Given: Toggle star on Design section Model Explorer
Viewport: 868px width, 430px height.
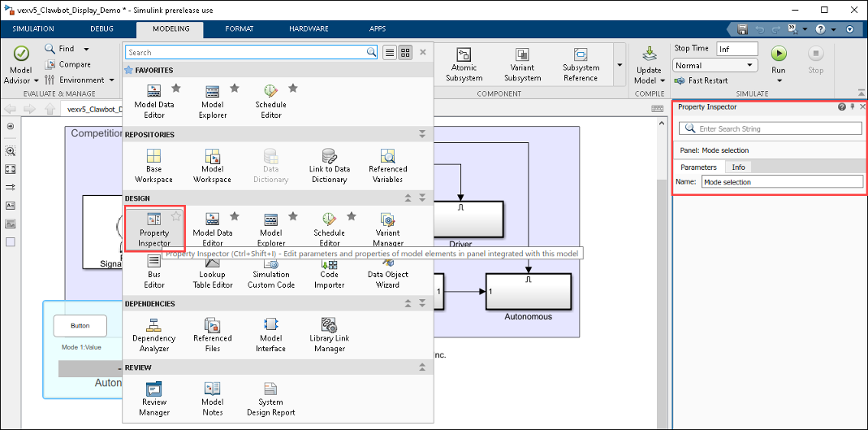Looking at the screenshot, I should (x=293, y=216).
